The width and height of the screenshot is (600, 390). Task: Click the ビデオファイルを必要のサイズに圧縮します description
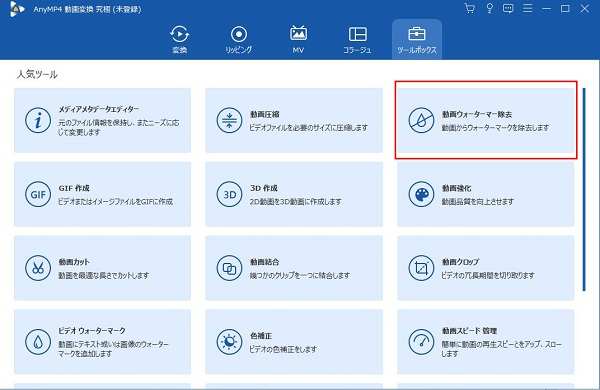coord(308,127)
